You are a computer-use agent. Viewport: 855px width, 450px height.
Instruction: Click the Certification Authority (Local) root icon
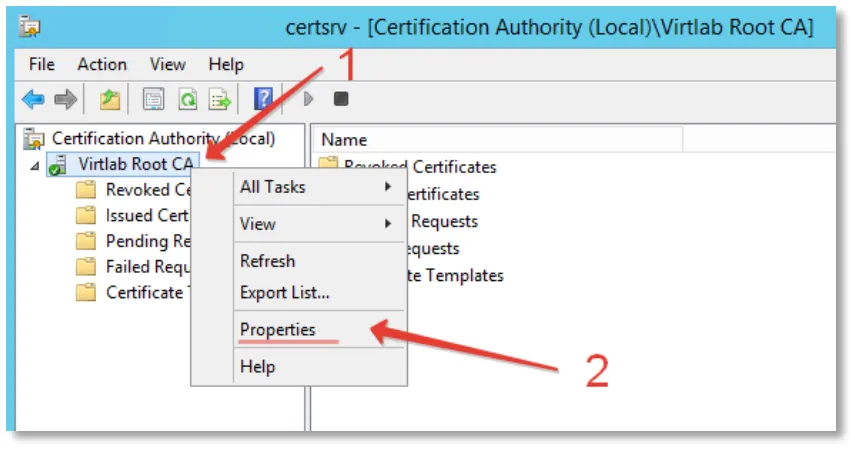point(34,139)
